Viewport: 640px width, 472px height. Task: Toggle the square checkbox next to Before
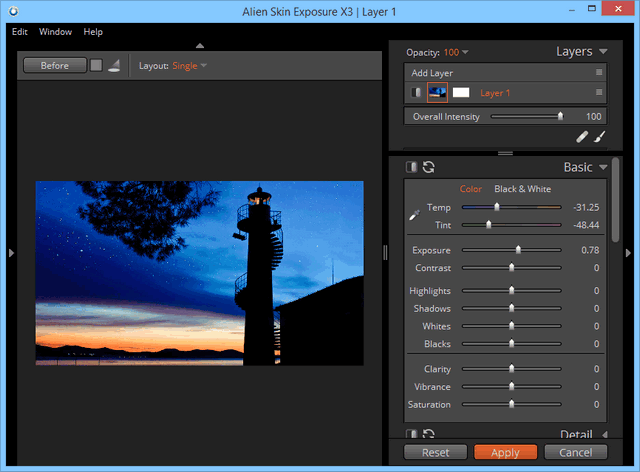96,66
